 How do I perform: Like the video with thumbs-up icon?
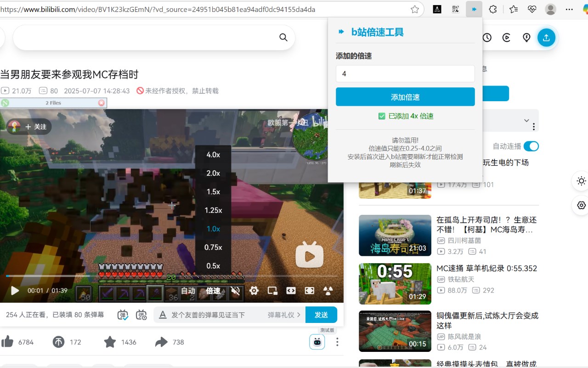7,342
